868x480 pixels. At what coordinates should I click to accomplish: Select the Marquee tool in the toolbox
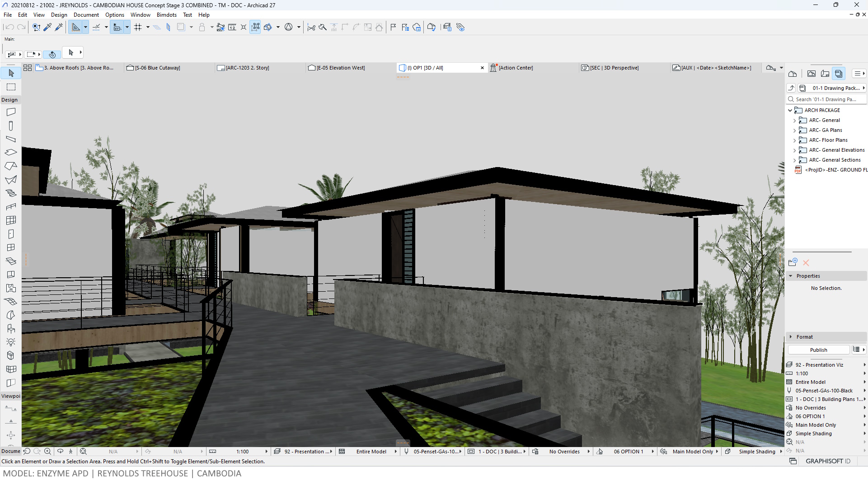tap(11, 87)
